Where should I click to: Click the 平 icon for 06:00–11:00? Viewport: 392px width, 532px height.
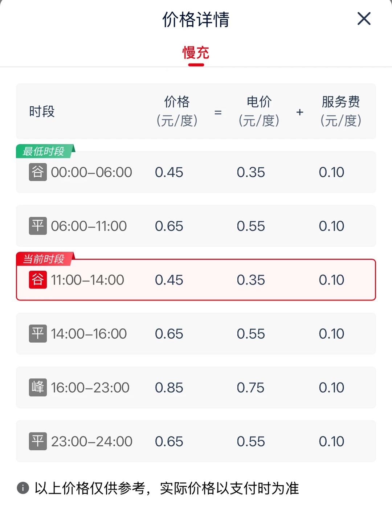coord(38,226)
